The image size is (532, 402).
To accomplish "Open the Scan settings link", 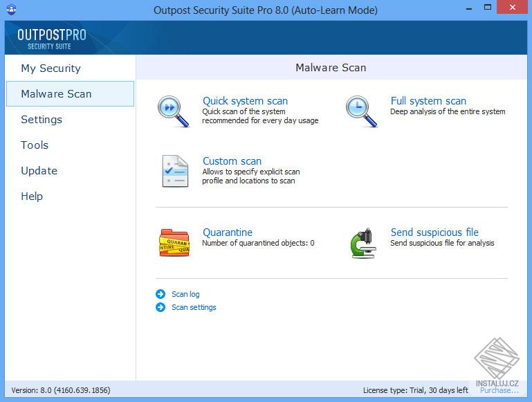I will click(194, 307).
